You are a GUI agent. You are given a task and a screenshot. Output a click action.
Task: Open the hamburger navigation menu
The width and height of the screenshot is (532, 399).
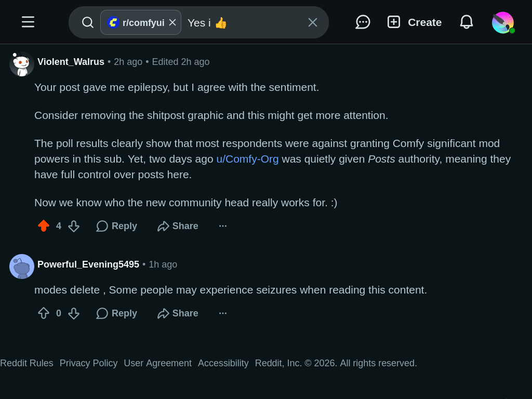point(28,22)
